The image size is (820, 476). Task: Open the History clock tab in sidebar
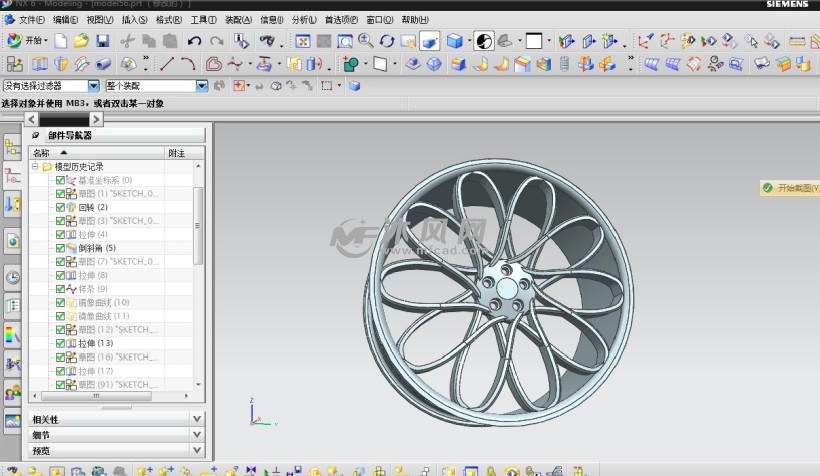13,277
